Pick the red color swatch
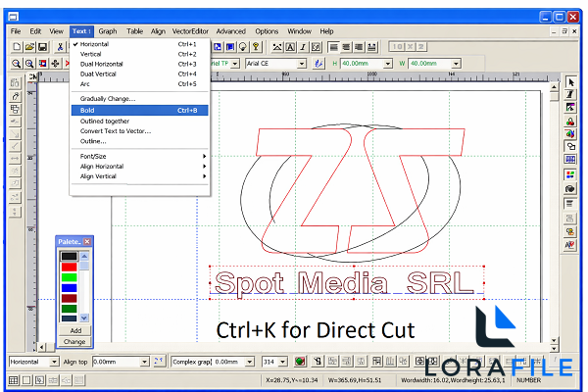This screenshot has width=588, height=392. pyautogui.click(x=69, y=268)
